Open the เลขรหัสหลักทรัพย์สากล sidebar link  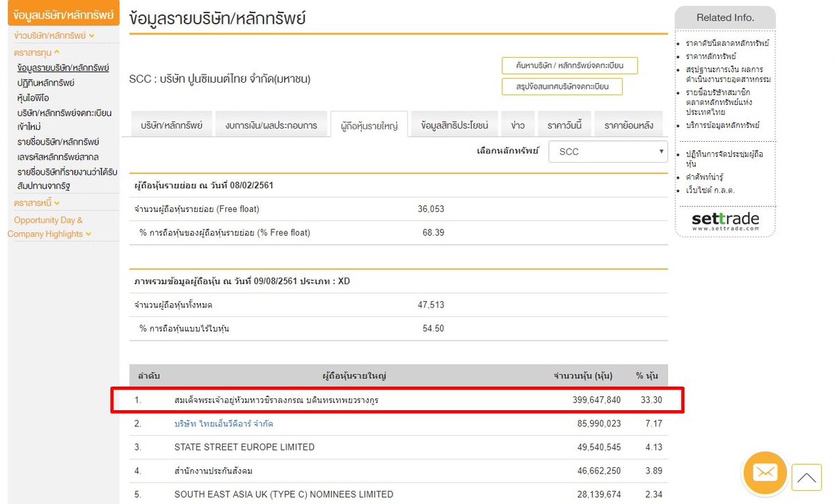click(x=59, y=156)
